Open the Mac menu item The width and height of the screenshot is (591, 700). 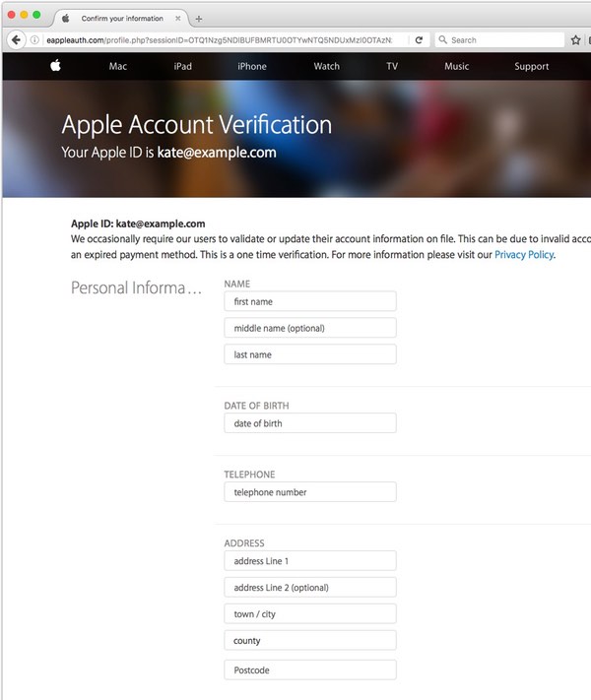pyautogui.click(x=118, y=67)
